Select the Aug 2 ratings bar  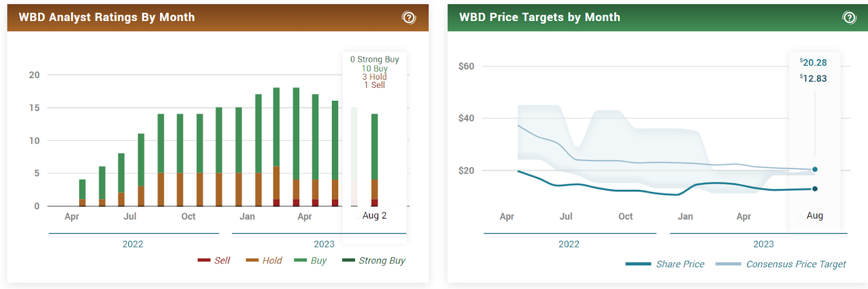(x=374, y=160)
